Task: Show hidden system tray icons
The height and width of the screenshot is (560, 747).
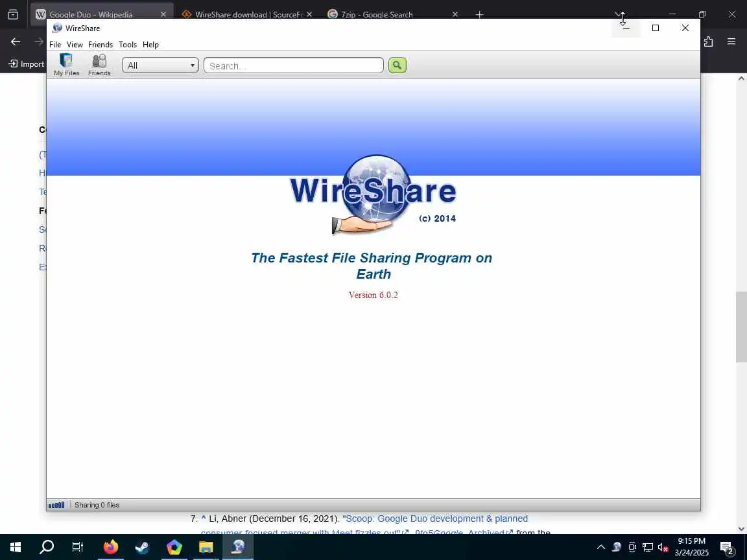Action: (x=600, y=546)
